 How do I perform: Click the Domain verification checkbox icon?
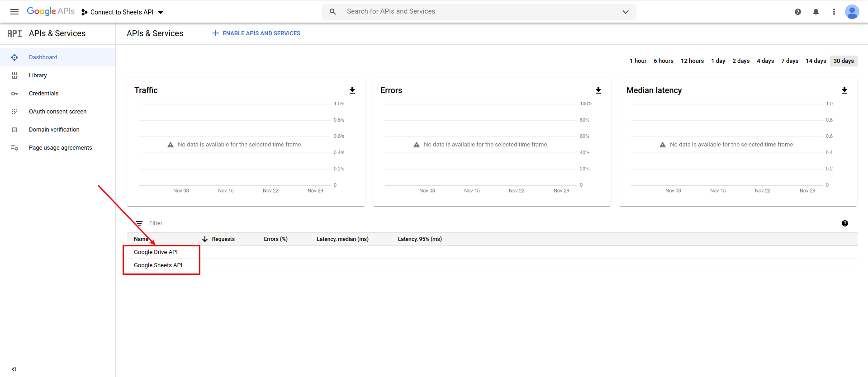coord(14,130)
